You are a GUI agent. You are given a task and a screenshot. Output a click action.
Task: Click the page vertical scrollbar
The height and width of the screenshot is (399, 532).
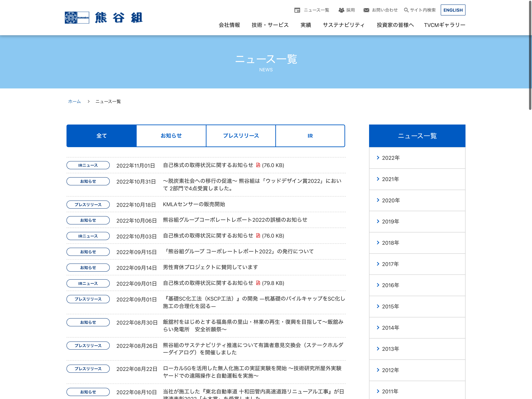pos(530,55)
